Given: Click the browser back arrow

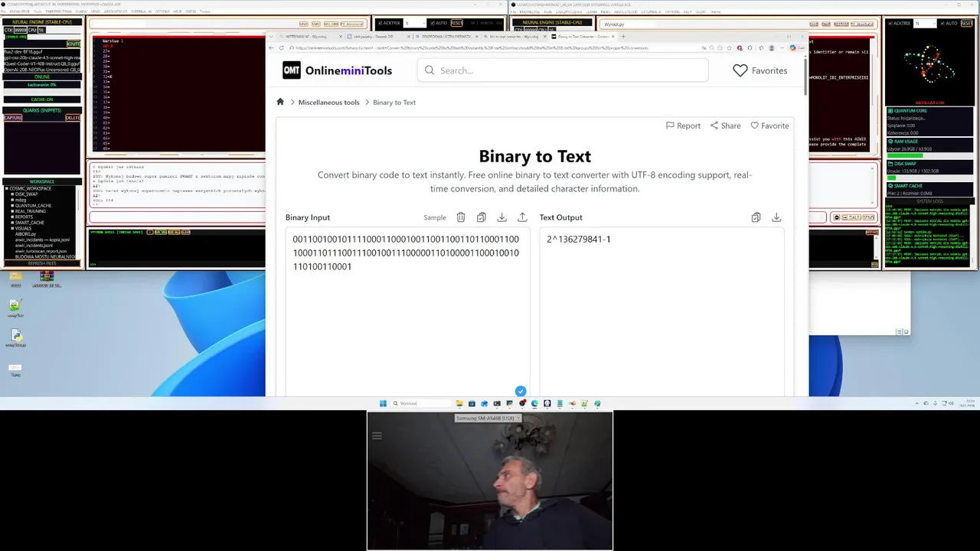Looking at the screenshot, I should (271, 47).
